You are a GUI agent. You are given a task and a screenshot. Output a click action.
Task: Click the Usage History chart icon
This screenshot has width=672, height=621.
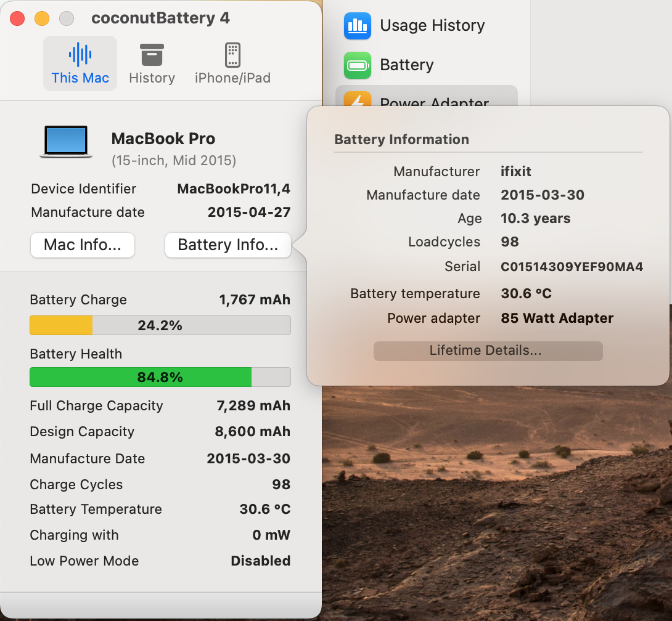pos(358,26)
